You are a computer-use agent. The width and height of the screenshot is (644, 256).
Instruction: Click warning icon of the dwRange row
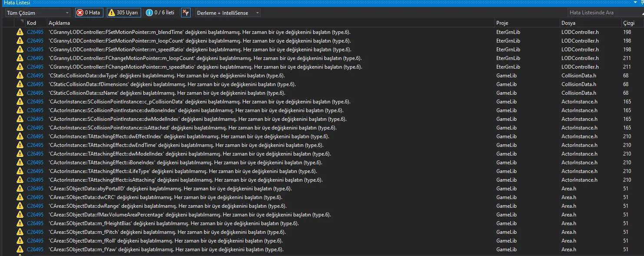20,206
